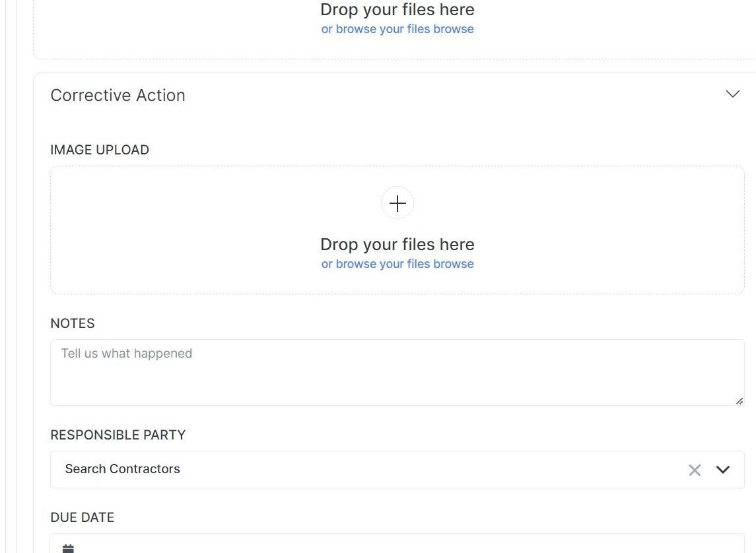Collapse the Corrective Action section chevron
This screenshot has height=553, width=756.
click(732, 94)
